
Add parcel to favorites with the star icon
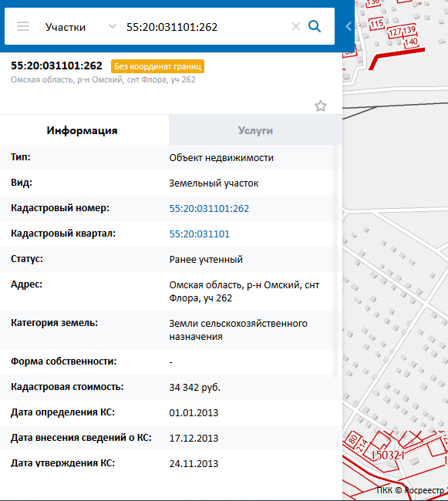point(321,106)
